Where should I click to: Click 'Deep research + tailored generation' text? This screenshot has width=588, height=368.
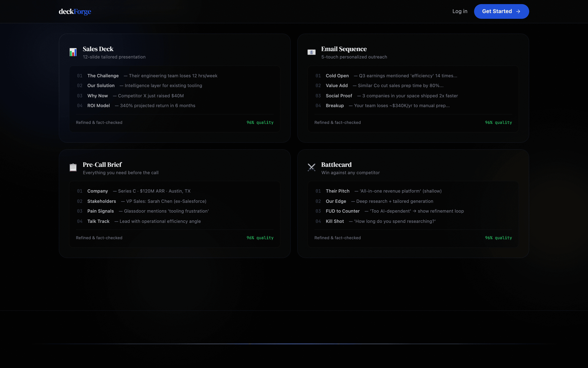tap(395, 201)
